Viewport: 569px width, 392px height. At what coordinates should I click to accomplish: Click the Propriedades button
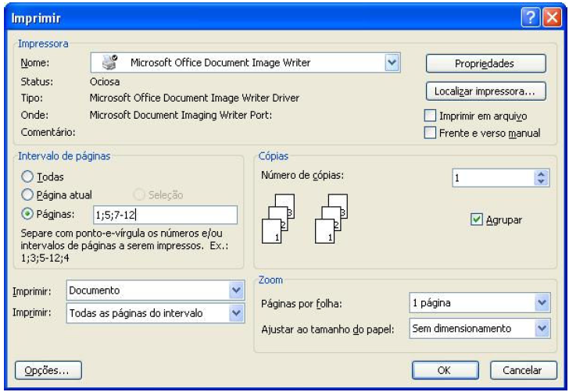point(485,64)
